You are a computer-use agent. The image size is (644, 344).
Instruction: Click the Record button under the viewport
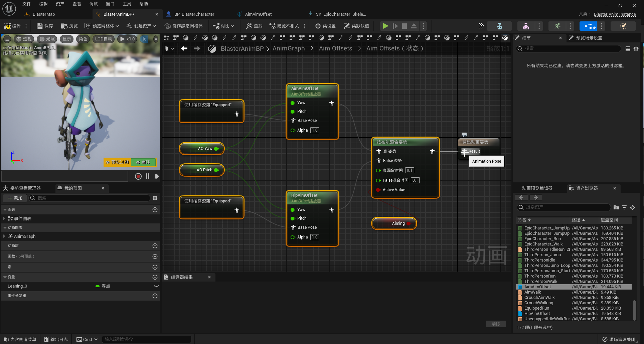(138, 176)
